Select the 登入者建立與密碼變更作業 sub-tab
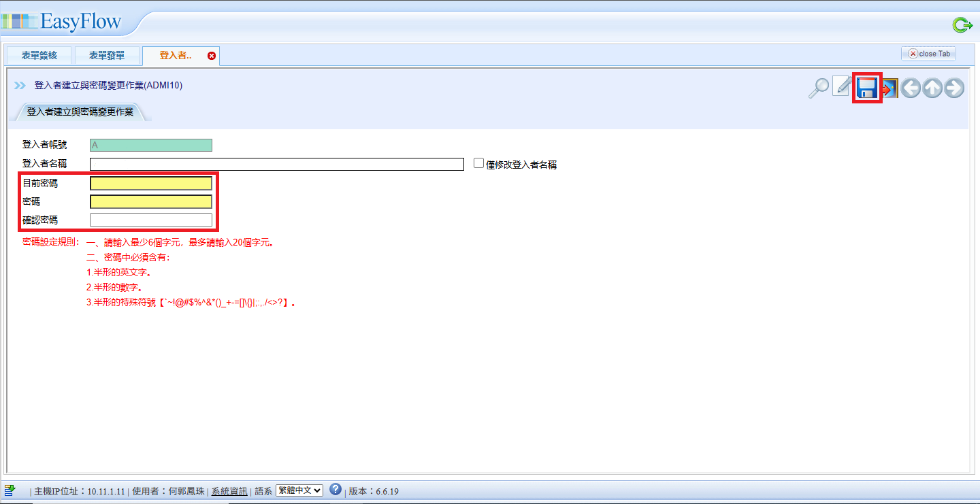The height and width of the screenshot is (504, 980). [80, 112]
